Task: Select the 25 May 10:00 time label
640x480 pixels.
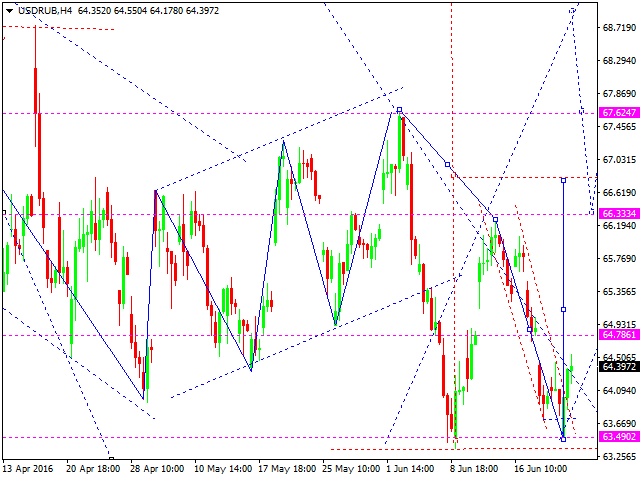Action: click(351, 469)
